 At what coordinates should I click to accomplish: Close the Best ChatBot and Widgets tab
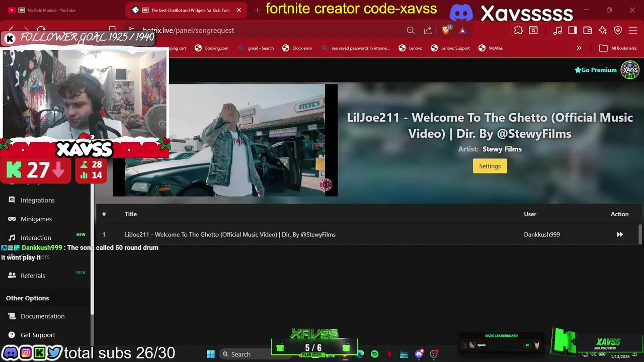[239, 10]
